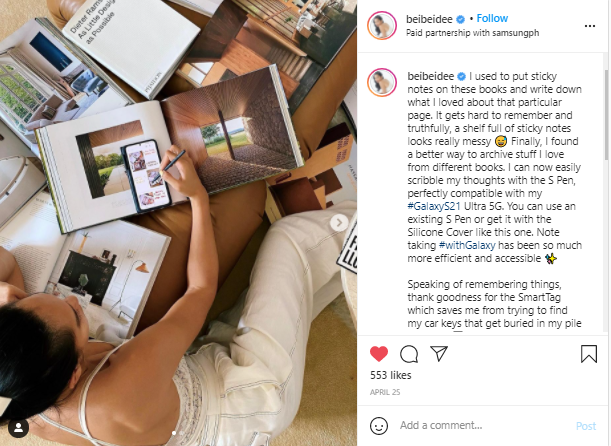611x446 pixels.
Task: Follow the beibeidee account
Action: tap(492, 18)
